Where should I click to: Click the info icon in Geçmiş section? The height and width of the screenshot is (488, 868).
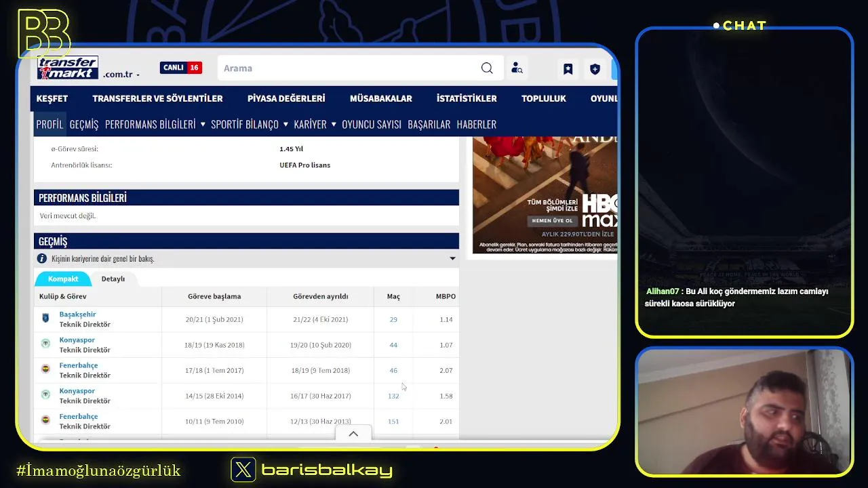tap(42, 259)
